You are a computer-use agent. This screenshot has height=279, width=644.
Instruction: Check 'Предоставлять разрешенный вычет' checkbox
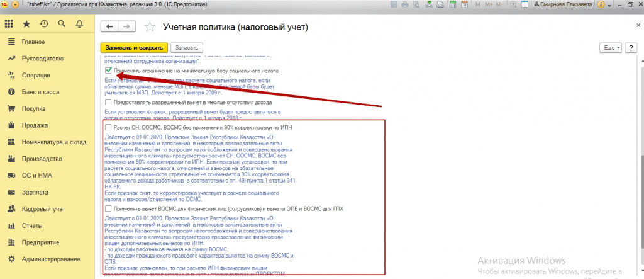point(108,102)
